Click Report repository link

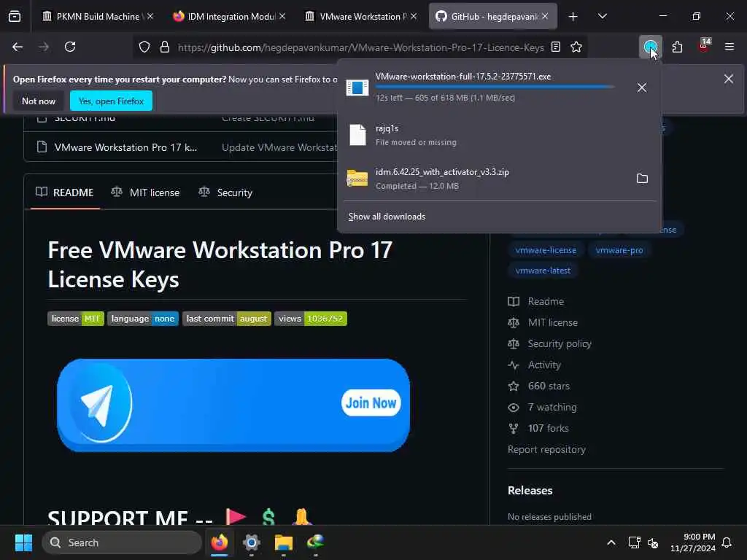(546, 449)
